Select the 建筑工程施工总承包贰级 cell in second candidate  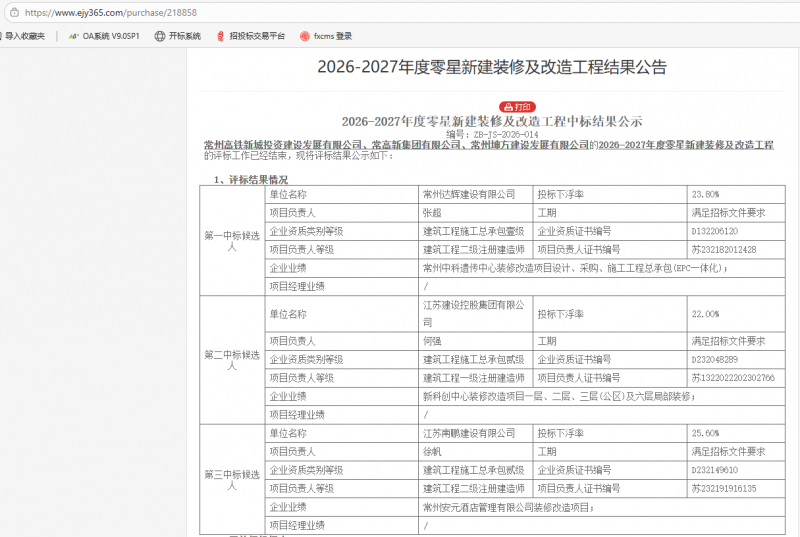tap(475, 360)
